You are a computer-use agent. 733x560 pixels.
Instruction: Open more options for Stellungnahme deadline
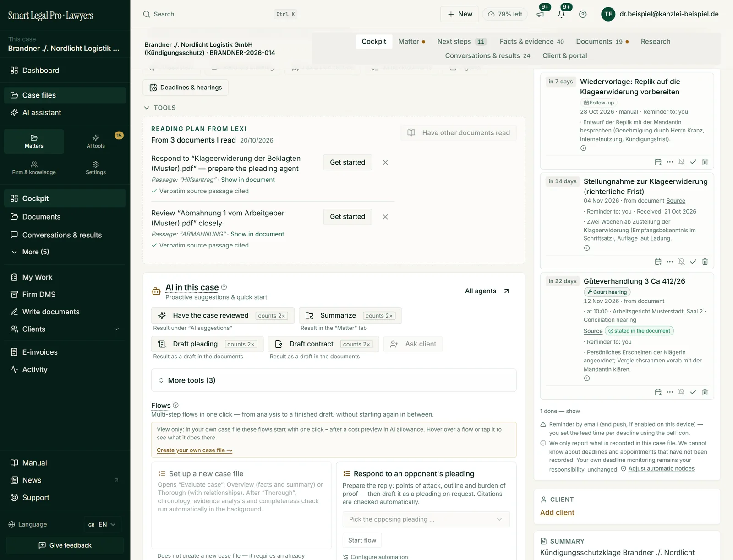pyautogui.click(x=670, y=262)
